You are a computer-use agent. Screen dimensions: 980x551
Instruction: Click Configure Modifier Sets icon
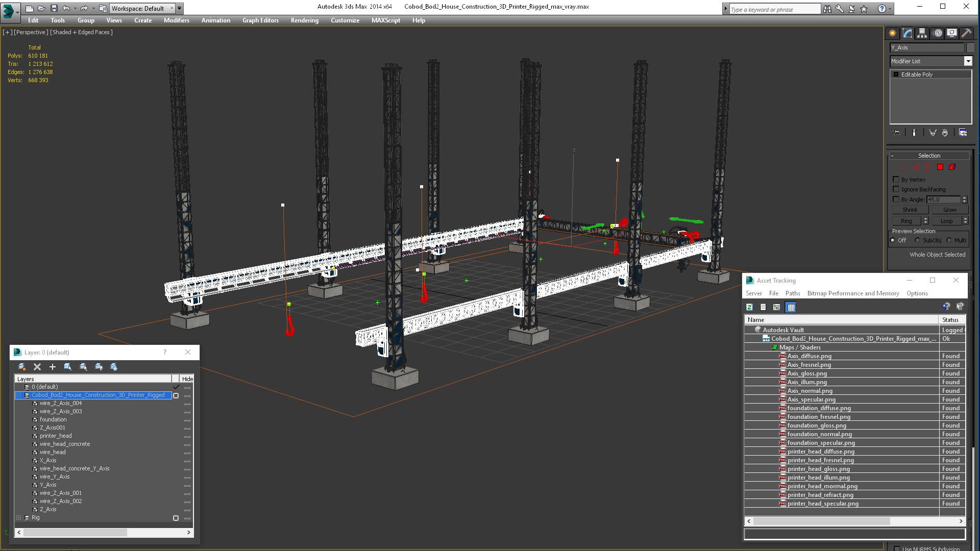coord(963,133)
